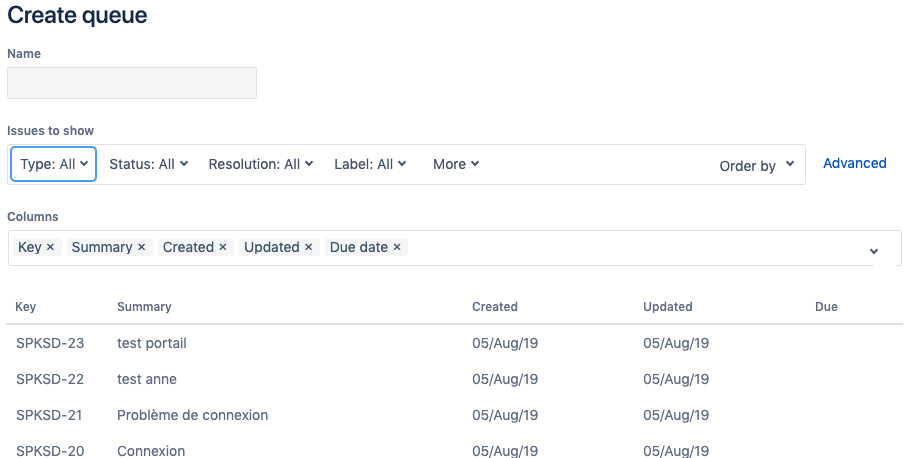Open the Order by dropdown
The width and height of the screenshot is (920, 458).
point(756,166)
